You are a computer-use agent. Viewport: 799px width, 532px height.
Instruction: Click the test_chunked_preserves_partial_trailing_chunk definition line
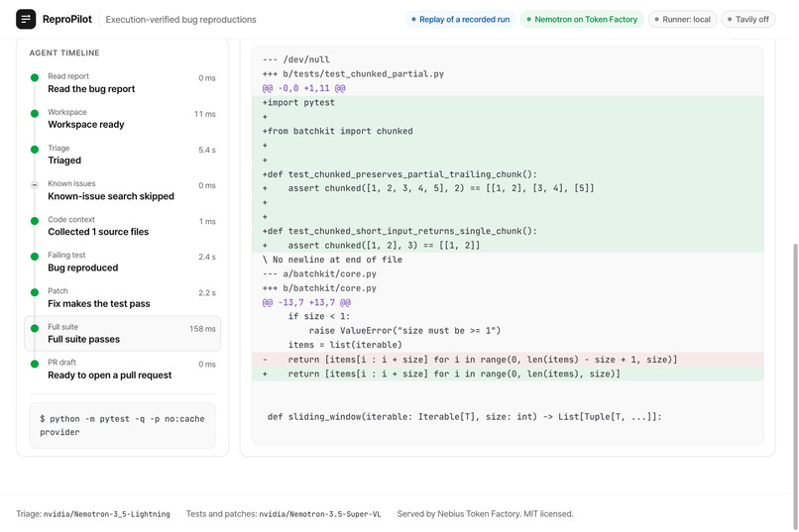pyautogui.click(x=508, y=174)
